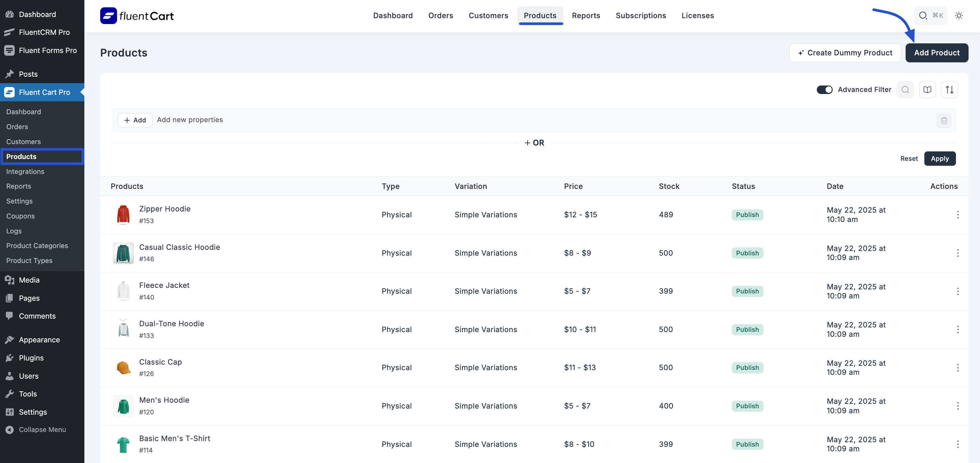Open the Orders section in the top navigation
The height and width of the screenshot is (463, 980).
click(441, 16)
